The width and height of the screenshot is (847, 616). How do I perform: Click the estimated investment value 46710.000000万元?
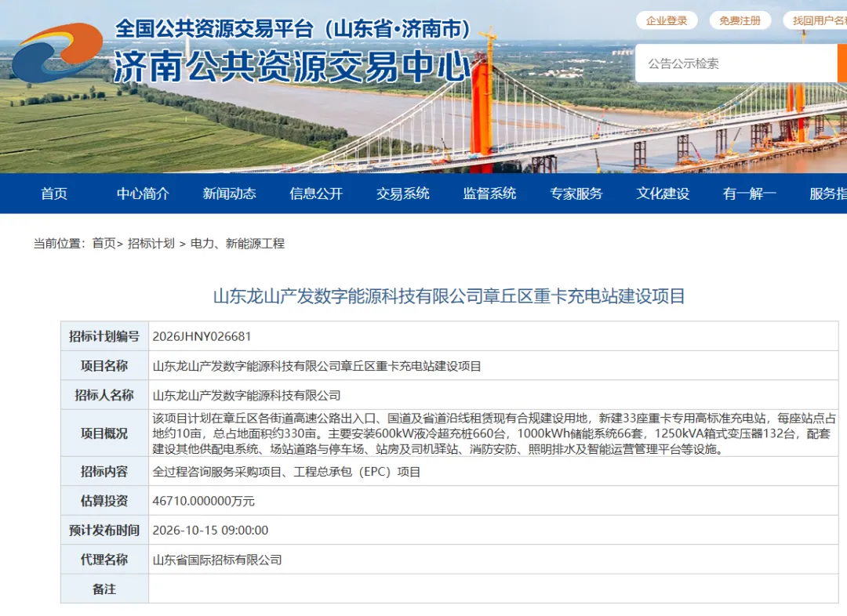204,501
